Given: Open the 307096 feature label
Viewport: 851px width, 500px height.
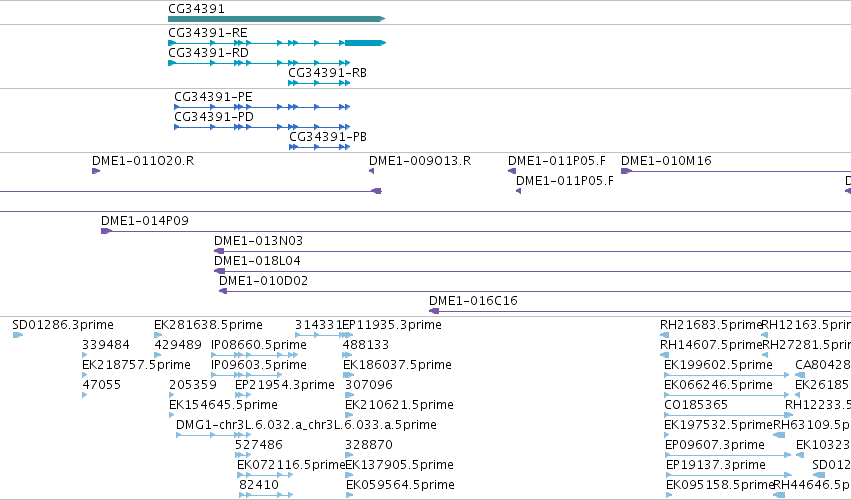Looking at the screenshot, I should click(369, 385).
